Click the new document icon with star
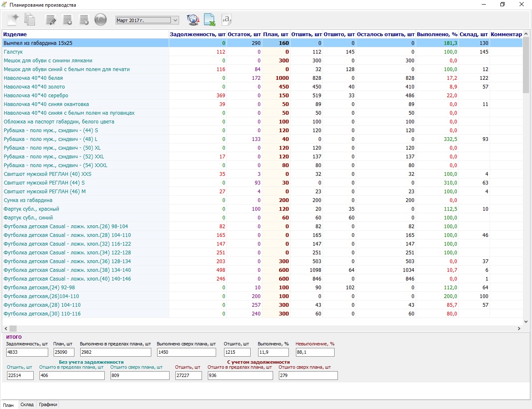This screenshot has height=409, width=532. 13,20
